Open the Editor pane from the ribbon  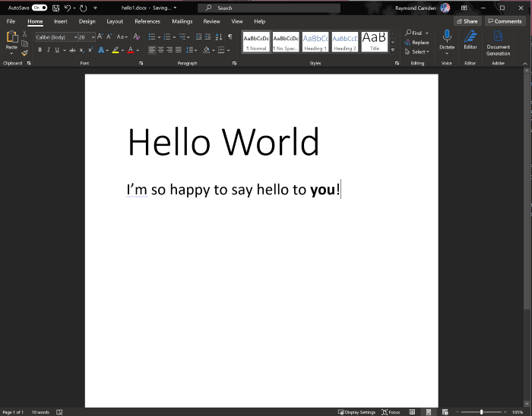[x=470, y=39]
